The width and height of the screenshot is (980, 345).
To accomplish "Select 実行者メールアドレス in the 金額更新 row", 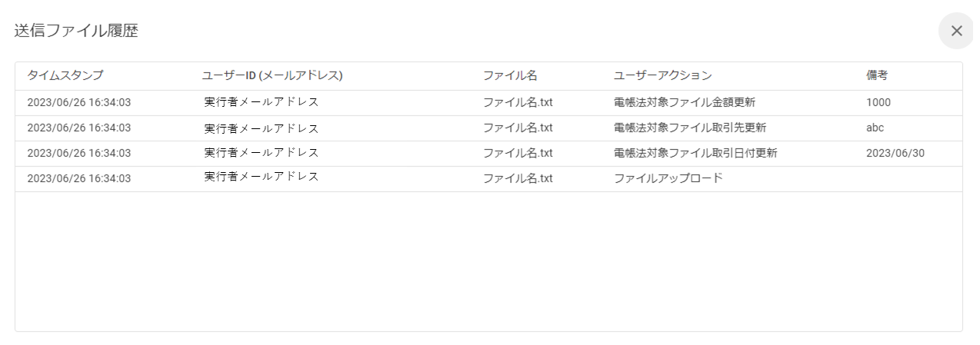I will [262, 102].
